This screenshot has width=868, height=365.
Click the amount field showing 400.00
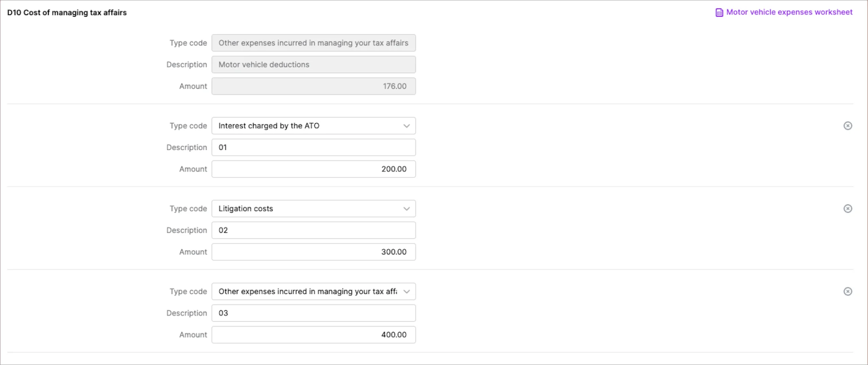[x=314, y=334]
